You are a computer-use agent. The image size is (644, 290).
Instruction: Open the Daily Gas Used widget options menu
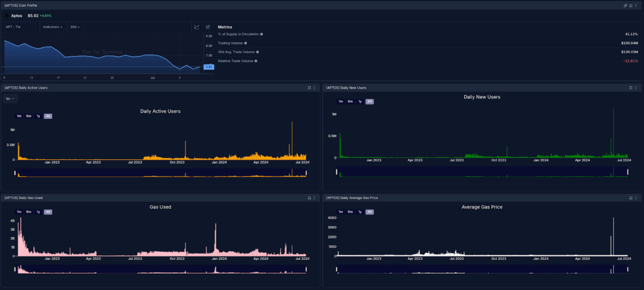[314, 198]
